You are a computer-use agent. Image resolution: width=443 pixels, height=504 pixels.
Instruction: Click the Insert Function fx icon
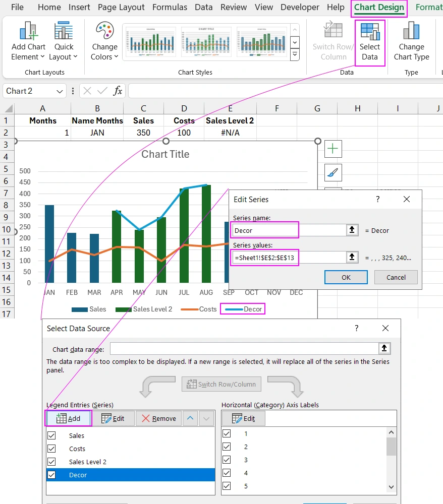[x=118, y=91]
